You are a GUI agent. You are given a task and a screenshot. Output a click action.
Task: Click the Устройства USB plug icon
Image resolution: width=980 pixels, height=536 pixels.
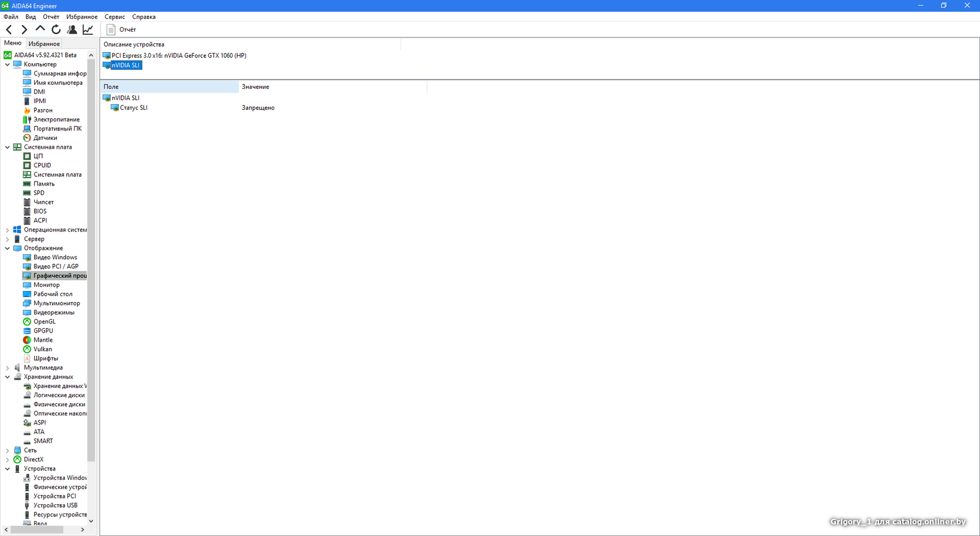tap(27, 505)
